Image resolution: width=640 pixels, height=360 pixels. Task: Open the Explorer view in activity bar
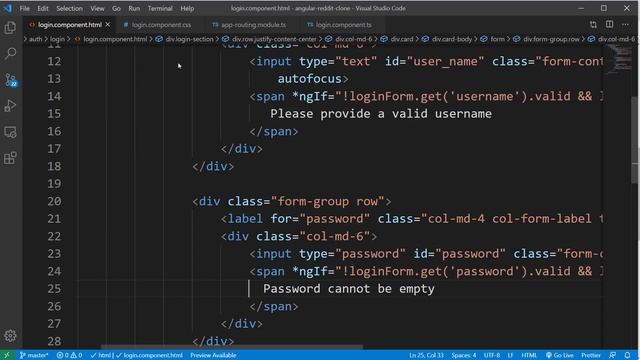pos(10,27)
